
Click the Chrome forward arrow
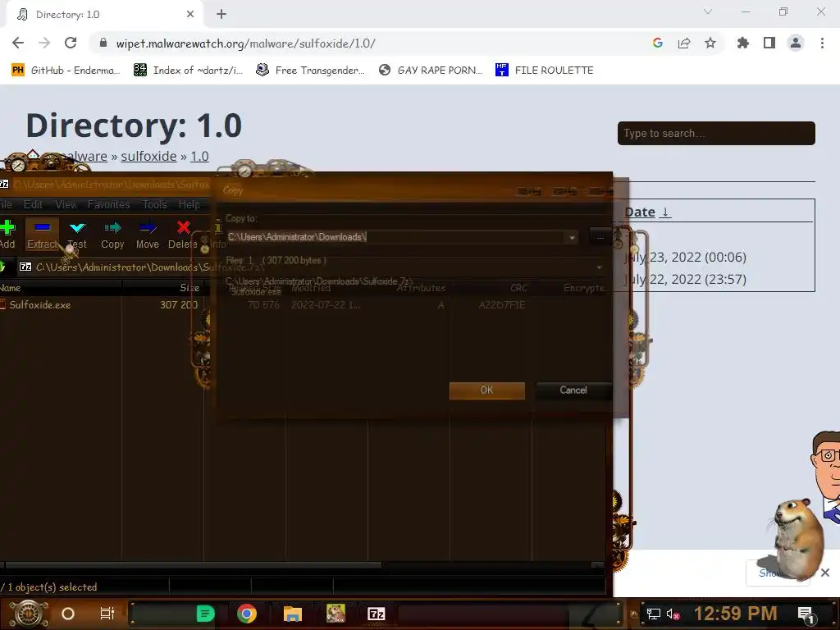pos(44,43)
